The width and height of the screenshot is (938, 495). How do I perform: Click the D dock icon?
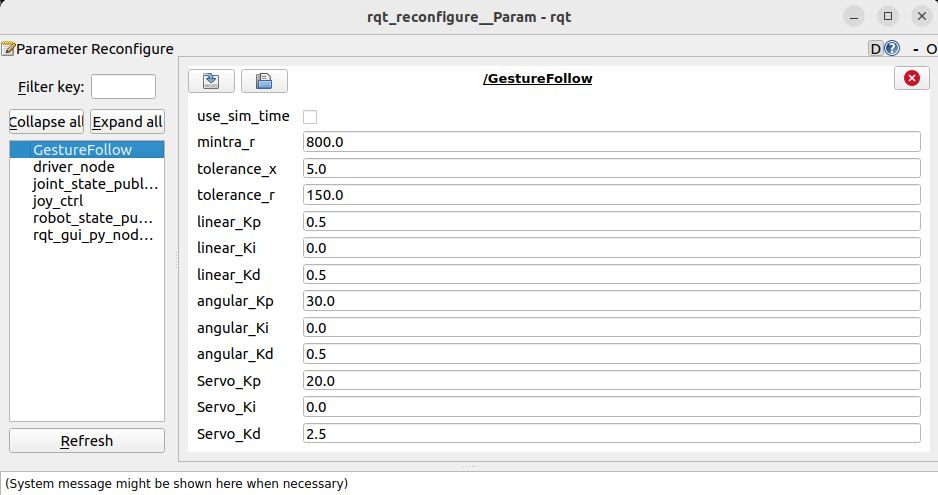876,48
